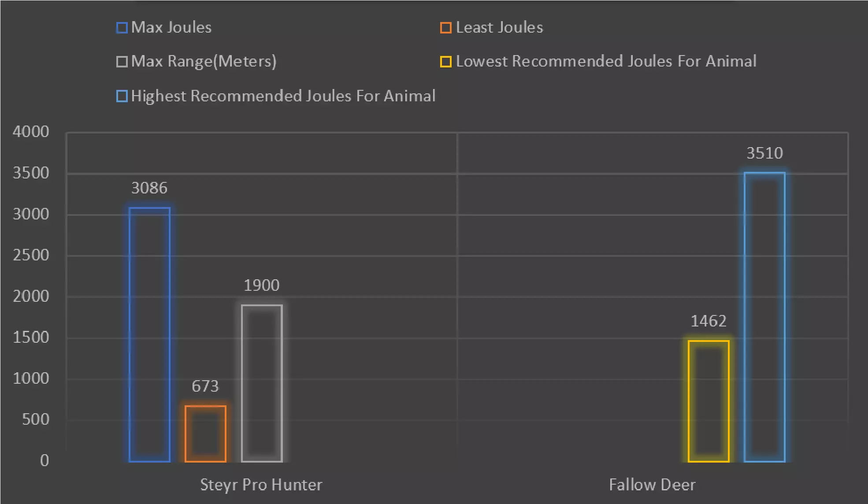Click the blue Max Joules bar
Screen dimensions: 868x504
(149, 335)
